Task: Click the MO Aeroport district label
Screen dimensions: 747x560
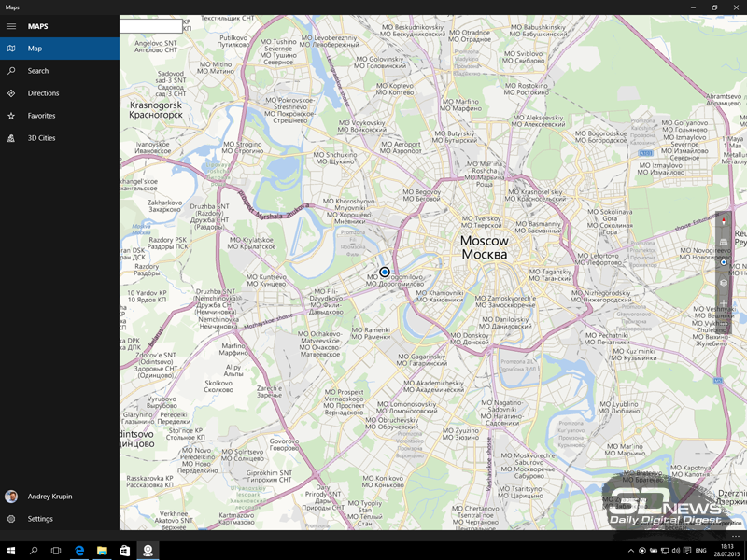Action: [x=401, y=147]
